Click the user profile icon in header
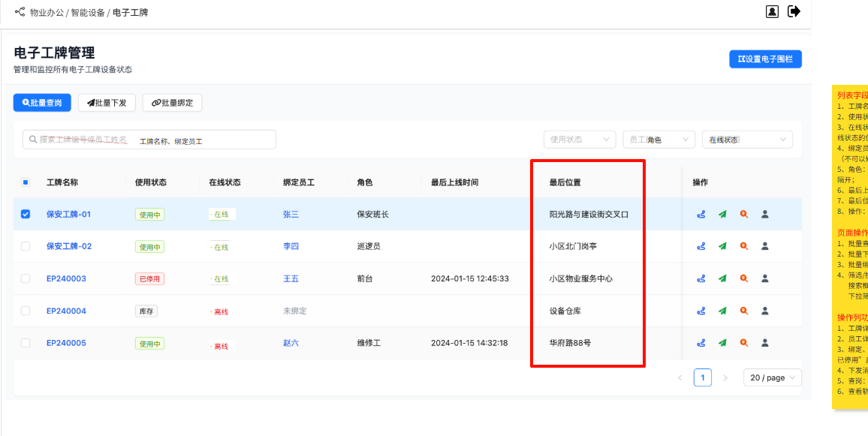868x436 pixels. point(772,11)
